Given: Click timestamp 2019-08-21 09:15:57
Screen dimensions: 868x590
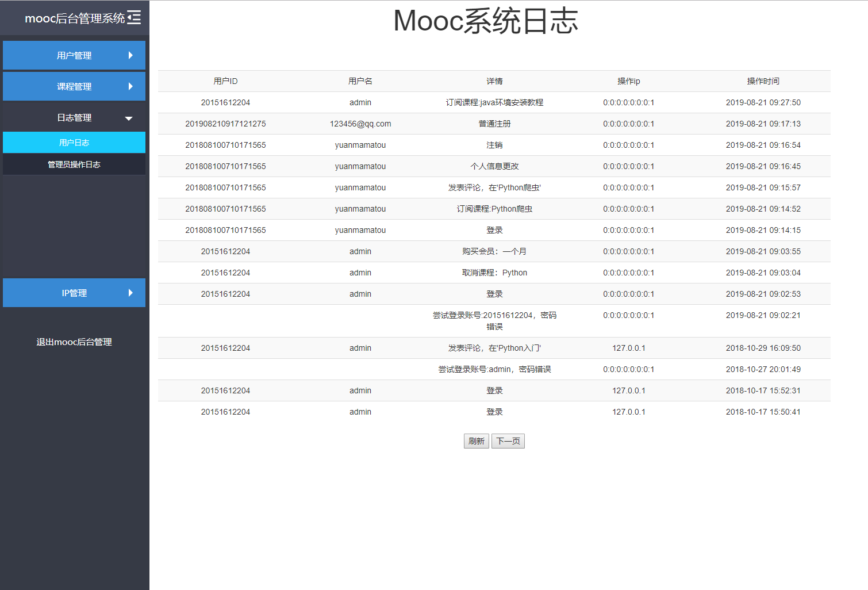Looking at the screenshot, I should 763,187.
